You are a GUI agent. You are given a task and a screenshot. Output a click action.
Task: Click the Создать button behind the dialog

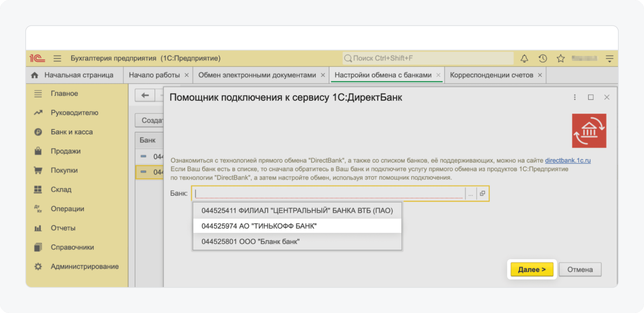149,120
